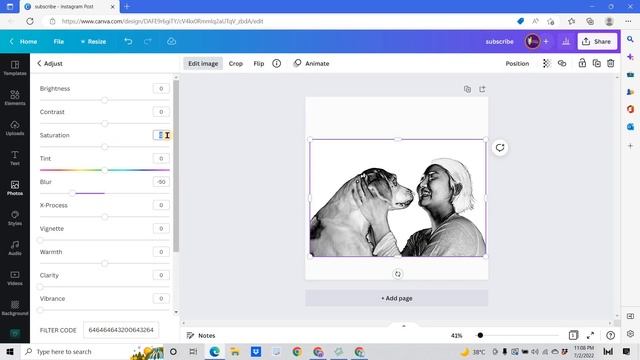The image size is (640, 360).
Task: Click the cloud save status icon
Action: click(x=171, y=42)
